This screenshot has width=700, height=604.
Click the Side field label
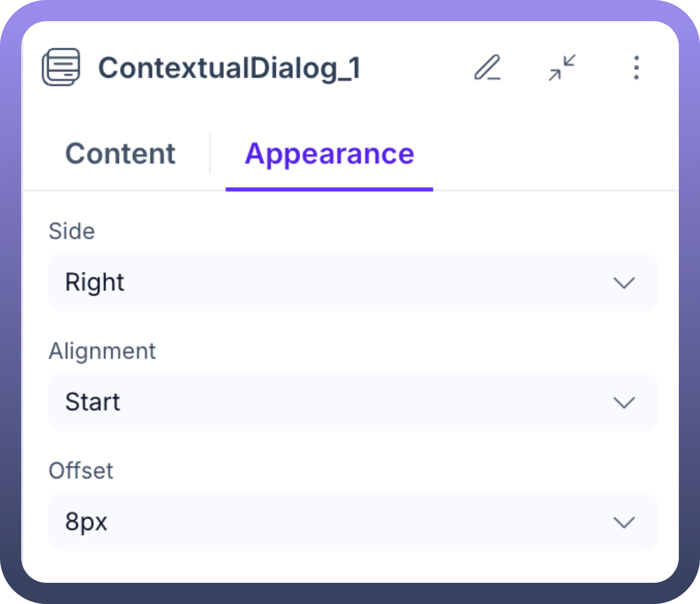coord(71,232)
